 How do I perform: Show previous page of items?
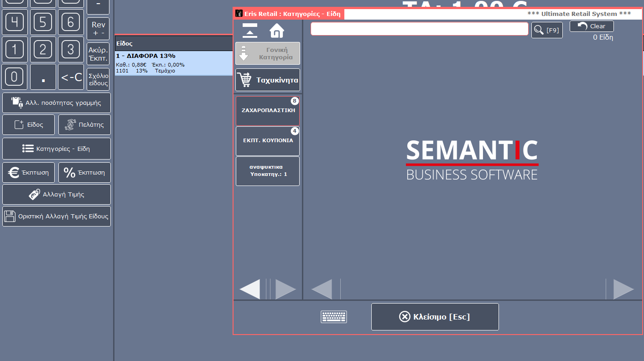pos(322,289)
